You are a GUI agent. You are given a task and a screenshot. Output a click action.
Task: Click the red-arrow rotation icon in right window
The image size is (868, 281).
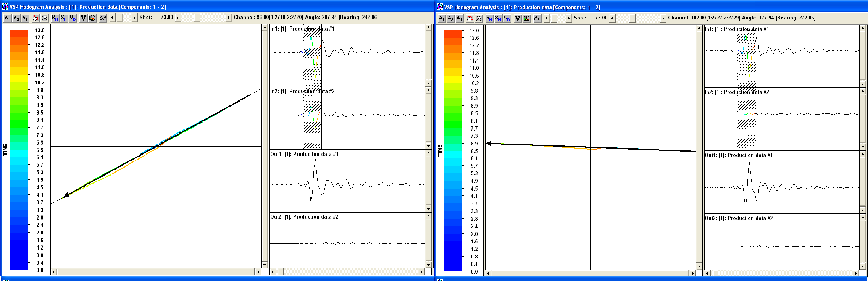click(470, 18)
